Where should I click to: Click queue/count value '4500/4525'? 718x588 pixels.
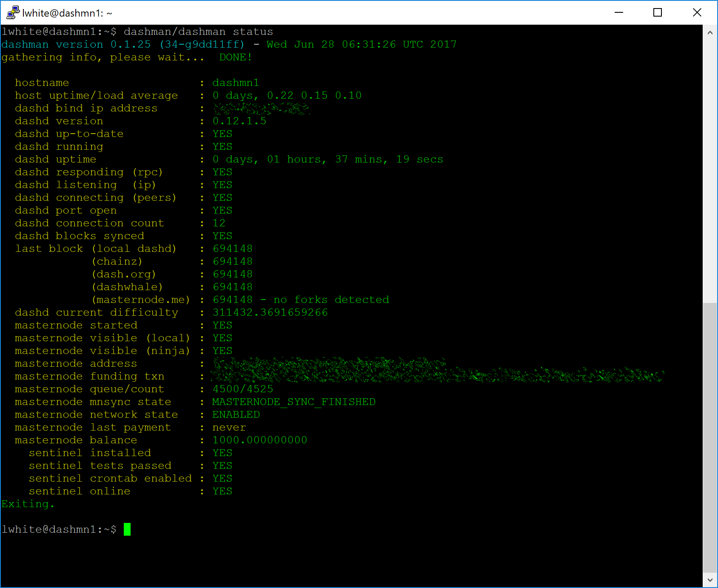click(242, 389)
